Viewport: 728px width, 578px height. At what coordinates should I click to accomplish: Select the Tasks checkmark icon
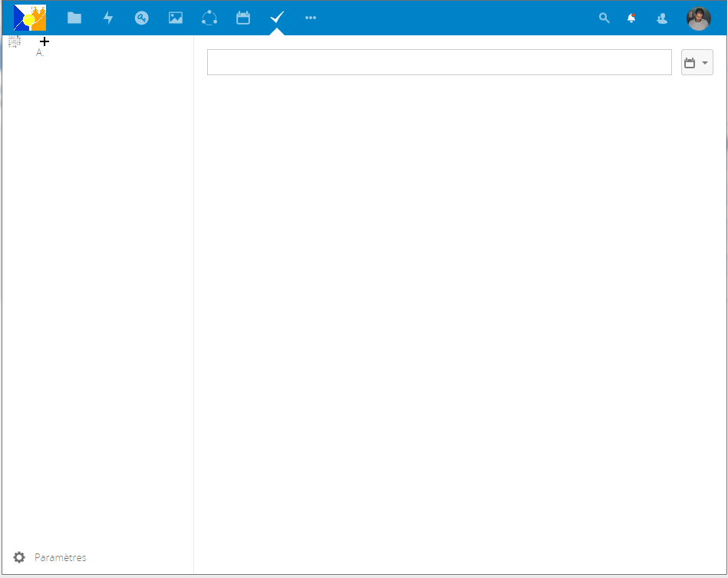coord(277,18)
